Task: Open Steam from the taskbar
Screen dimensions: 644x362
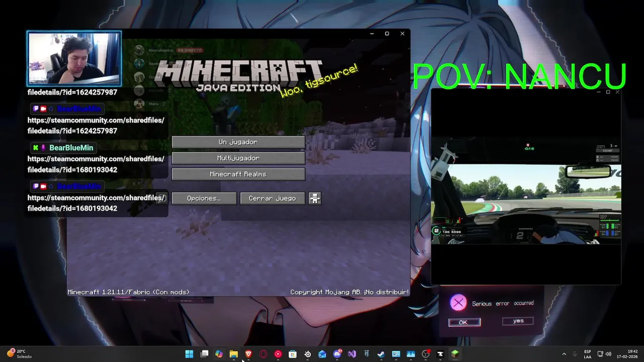Action: click(381, 354)
